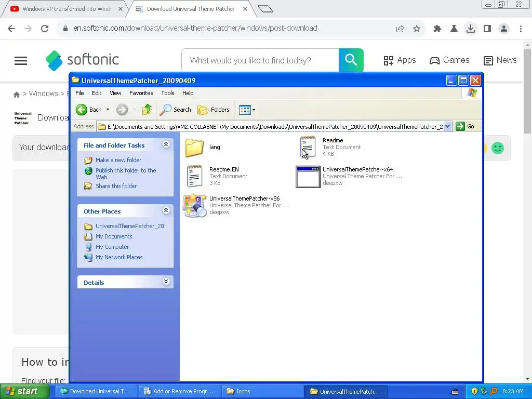The image size is (532, 399).
Task: Click the green Back arrow in Explorer
Action: click(82, 110)
